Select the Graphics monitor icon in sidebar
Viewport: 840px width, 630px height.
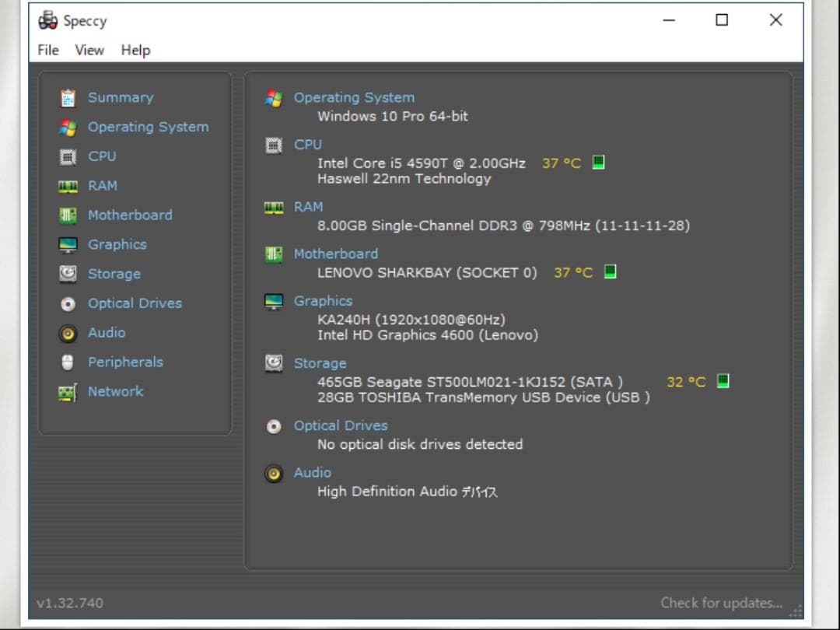[68, 244]
